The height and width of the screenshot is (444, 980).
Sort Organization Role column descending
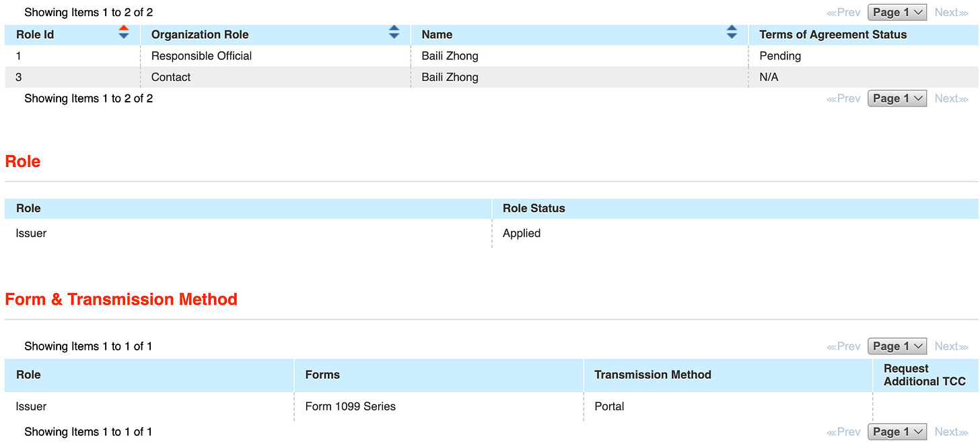coord(394,36)
